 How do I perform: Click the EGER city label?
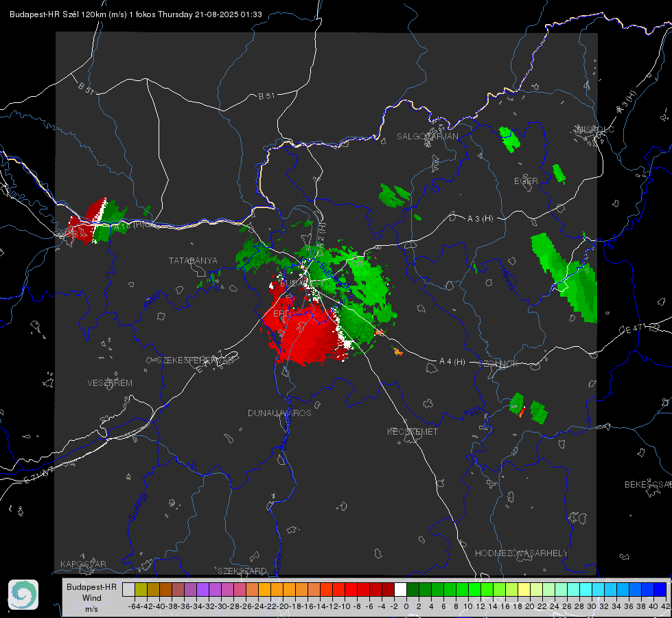[526, 181]
